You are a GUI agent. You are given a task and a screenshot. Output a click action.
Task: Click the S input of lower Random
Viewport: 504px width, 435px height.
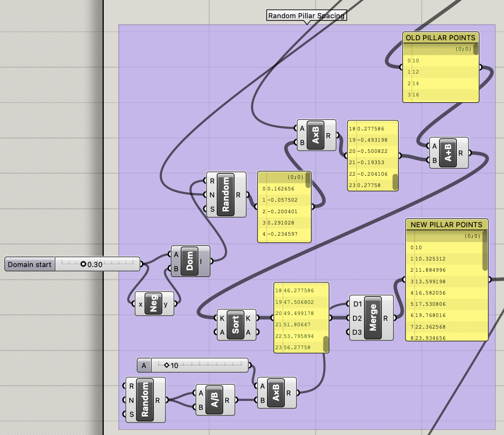tap(131, 414)
